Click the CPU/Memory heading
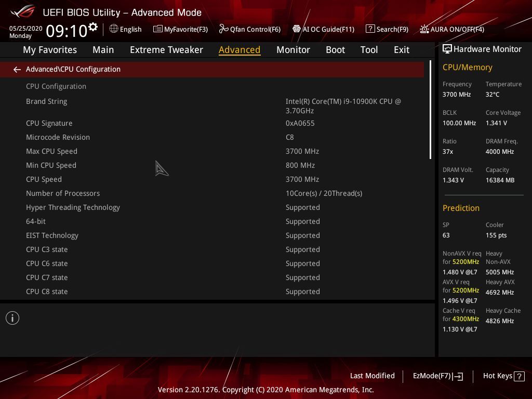The height and width of the screenshot is (399, 532). click(467, 68)
